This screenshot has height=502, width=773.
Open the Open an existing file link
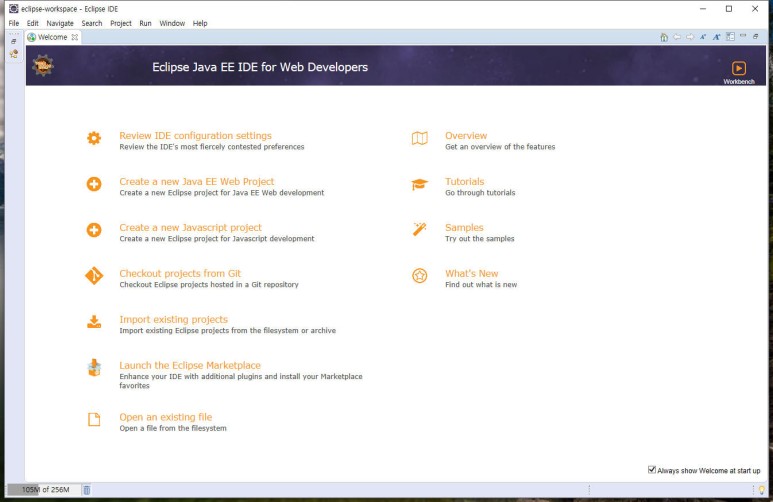pos(166,417)
